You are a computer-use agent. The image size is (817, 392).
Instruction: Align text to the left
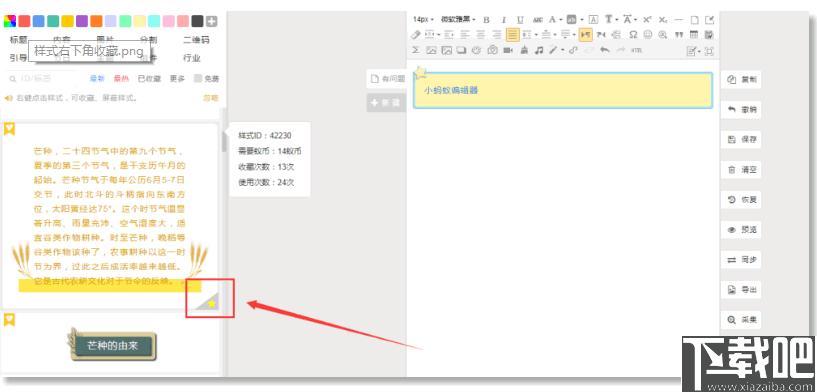[x=465, y=35]
